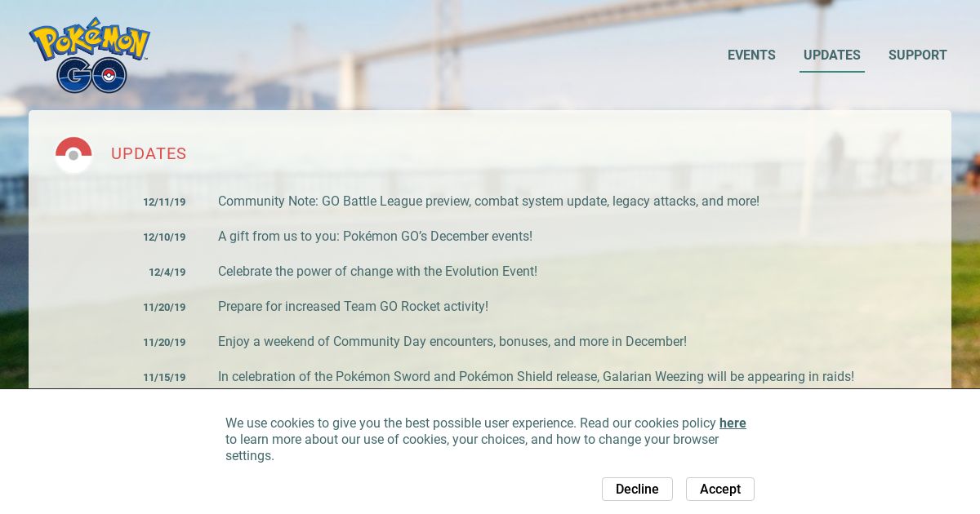Open the Galarian Weezing raids announcement

pos(536,376)
